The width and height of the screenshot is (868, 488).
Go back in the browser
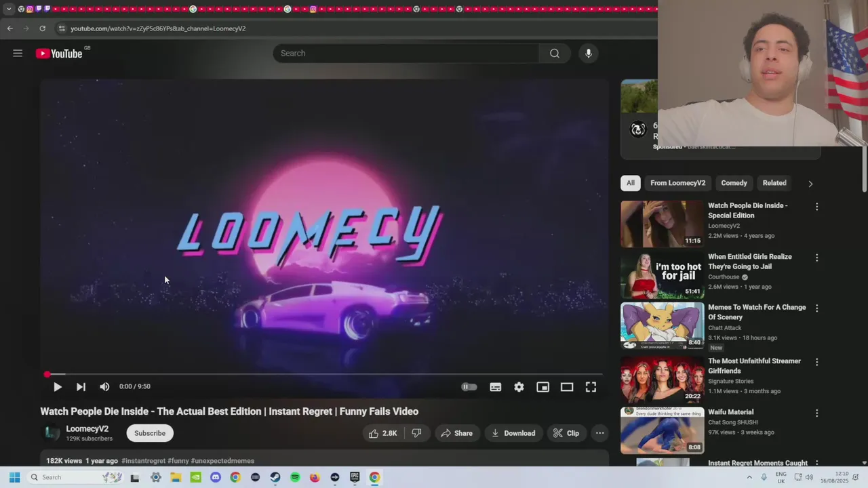pos(9,28)
